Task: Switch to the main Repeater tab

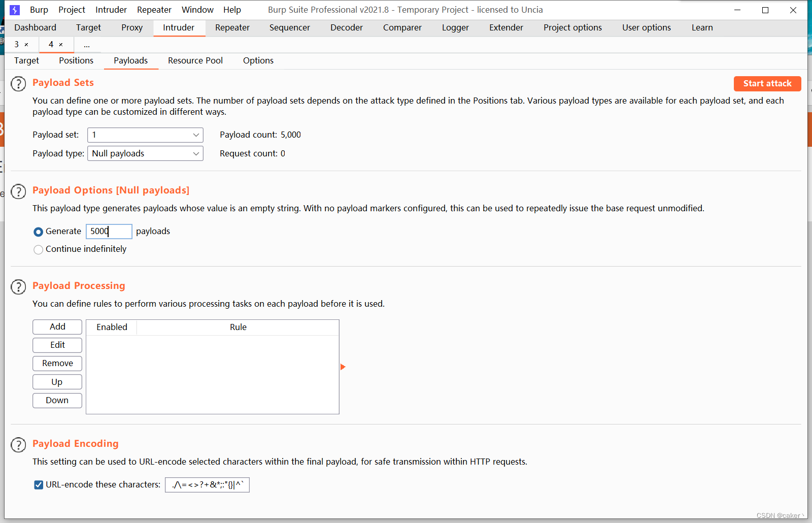Action: (x=232, y=27)
